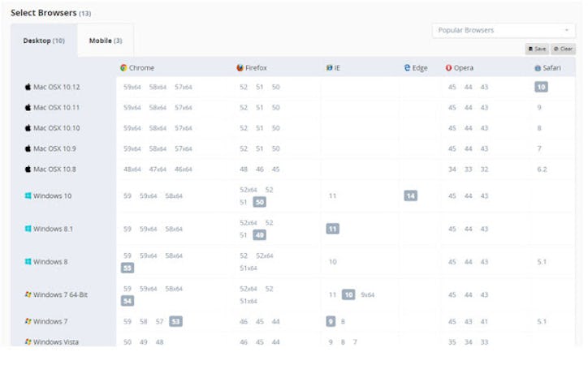Select IE 11 on Windows 7 64-Bit
Viewport: 588px width, 365px height.
click(x=333, y=294)
